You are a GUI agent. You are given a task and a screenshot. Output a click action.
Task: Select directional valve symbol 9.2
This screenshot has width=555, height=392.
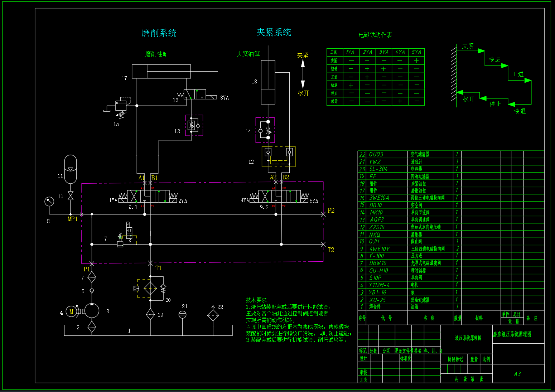tap(280, 196)
